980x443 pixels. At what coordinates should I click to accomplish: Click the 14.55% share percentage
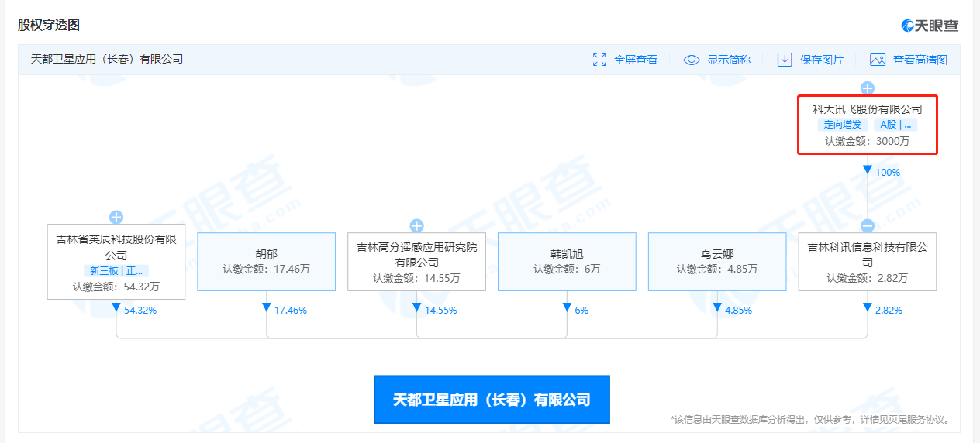point(440,310)
